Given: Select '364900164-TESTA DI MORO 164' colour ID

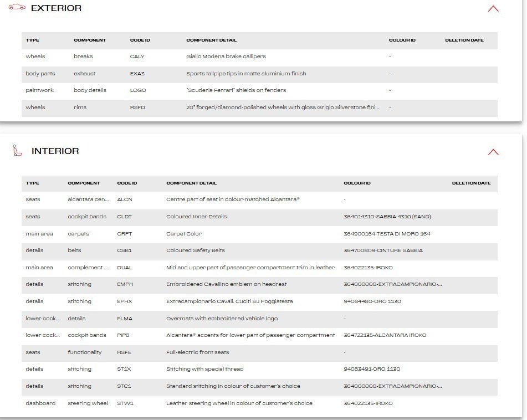Looking at the screenshot, I should tap(387, 234).
